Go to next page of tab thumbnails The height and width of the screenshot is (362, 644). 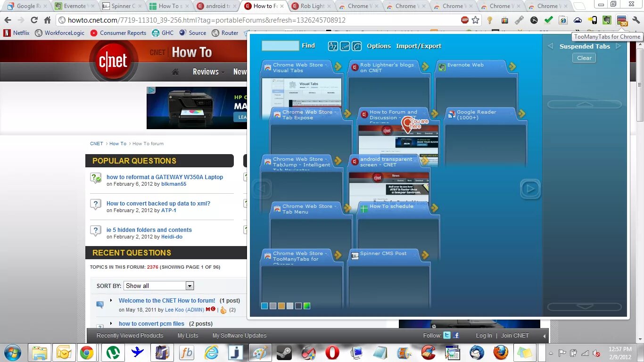click(530, 189)
